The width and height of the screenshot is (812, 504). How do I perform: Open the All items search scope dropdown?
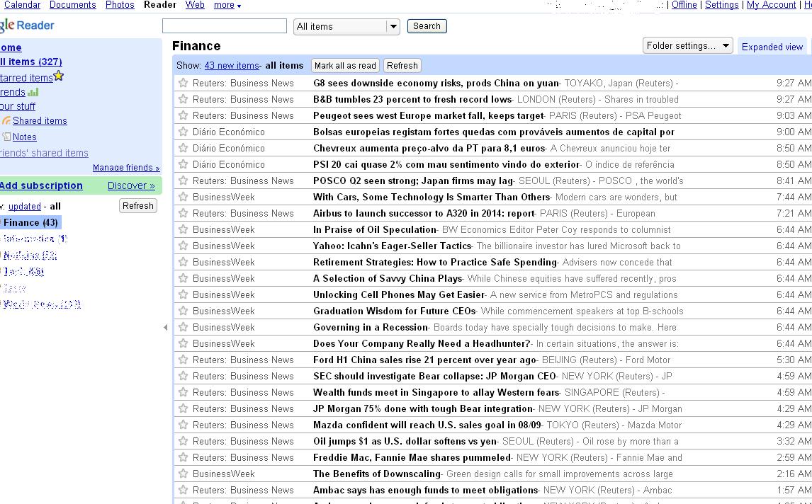point(347,26)
